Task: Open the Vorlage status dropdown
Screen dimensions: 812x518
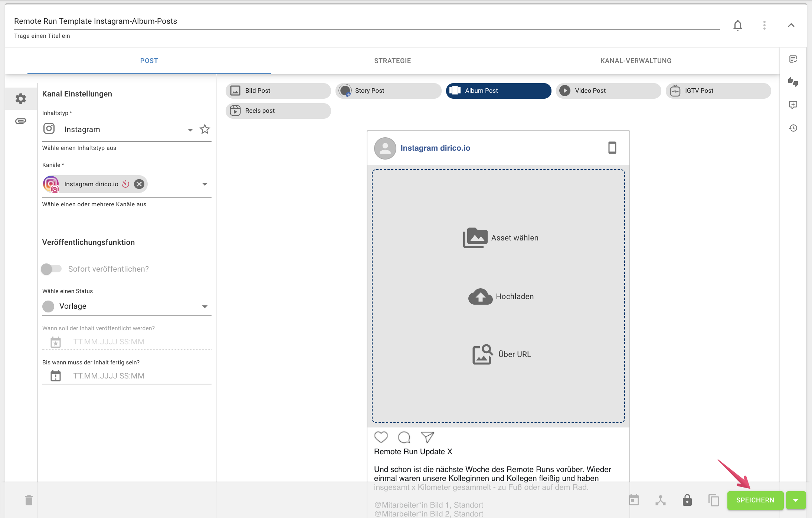Action: coord(127,306)
